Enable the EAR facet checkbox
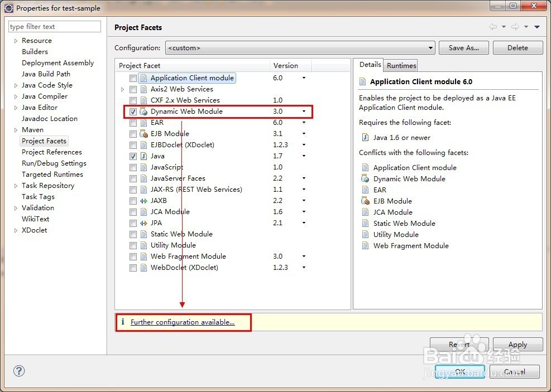Screen dimensions: 551x392 (133, 123)
